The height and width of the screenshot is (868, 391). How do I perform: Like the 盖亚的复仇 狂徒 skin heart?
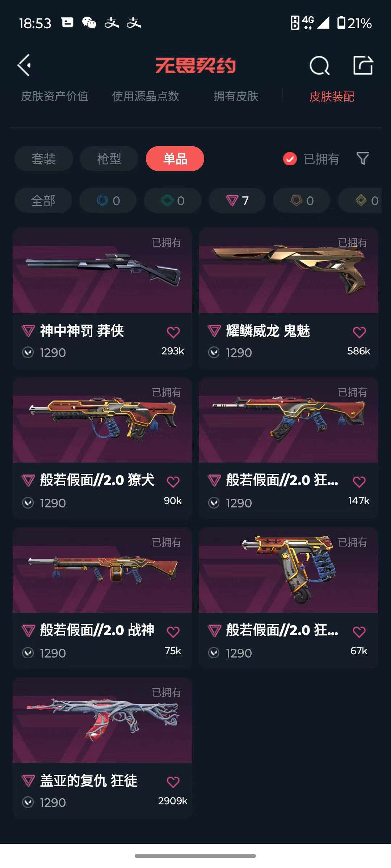pos(173,782)
